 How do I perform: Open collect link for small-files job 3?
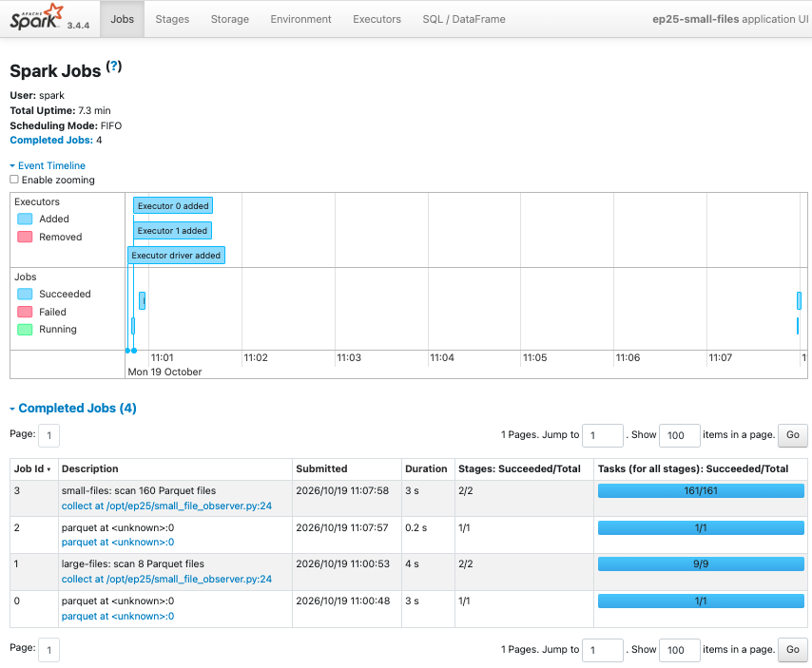[x=166, y=506]
